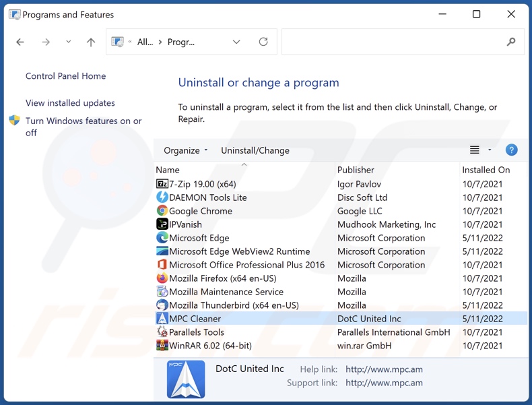532x405 pixels.
Task: Click the Edge WebView2 Runtime icon
Action: point(162,251)
